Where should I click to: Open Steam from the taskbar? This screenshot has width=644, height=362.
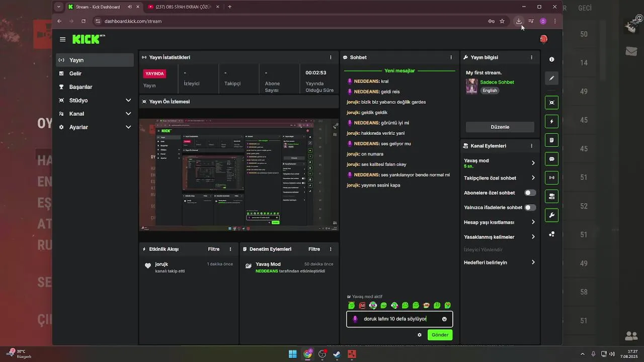click(x=337, y=354)
